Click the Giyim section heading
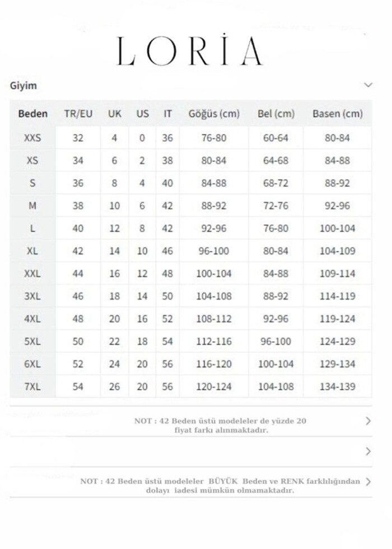 click(24, 86)
